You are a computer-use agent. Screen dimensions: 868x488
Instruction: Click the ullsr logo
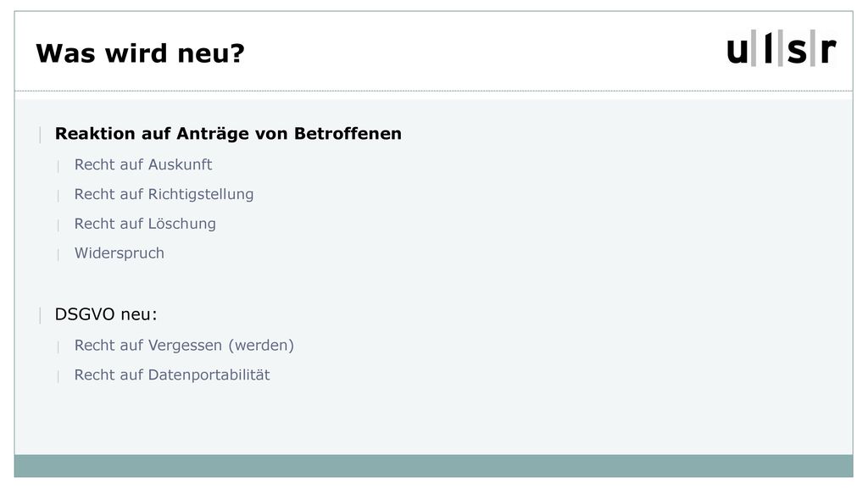click(781, 48)
